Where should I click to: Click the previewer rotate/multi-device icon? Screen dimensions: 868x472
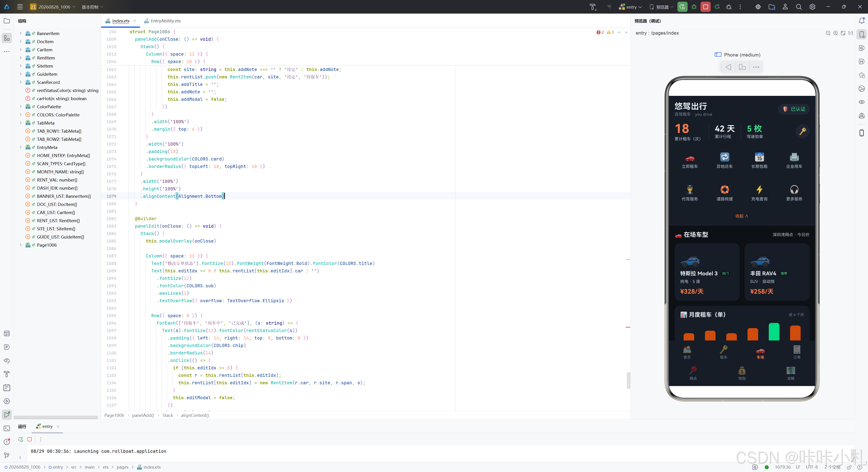[742, 67]
